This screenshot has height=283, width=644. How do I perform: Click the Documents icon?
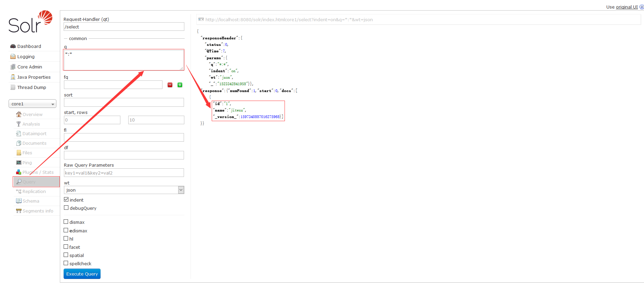[x=19, y=143]
